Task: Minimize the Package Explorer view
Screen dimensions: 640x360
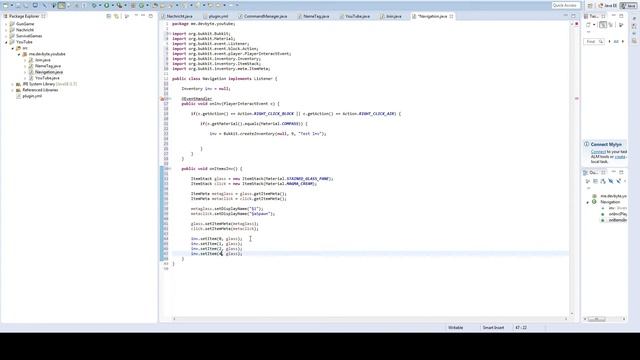Action: 143,16
